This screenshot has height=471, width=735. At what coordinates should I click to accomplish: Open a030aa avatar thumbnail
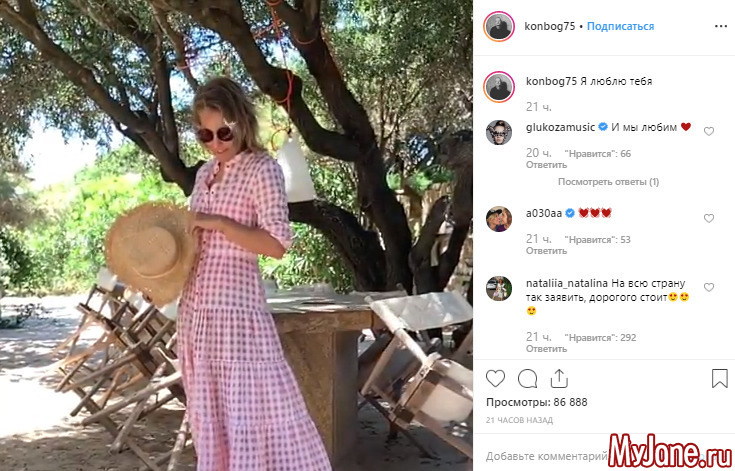(499, 219)
